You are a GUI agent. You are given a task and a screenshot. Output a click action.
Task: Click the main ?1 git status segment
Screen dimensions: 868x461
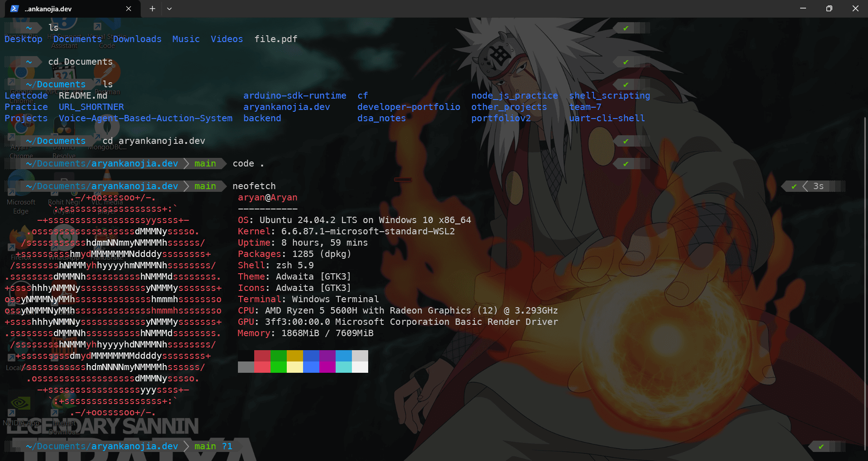click(213, 446)
